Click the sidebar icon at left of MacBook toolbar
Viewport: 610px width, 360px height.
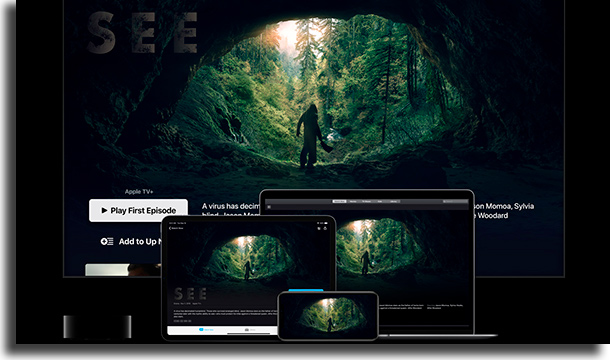pos(268,207)
